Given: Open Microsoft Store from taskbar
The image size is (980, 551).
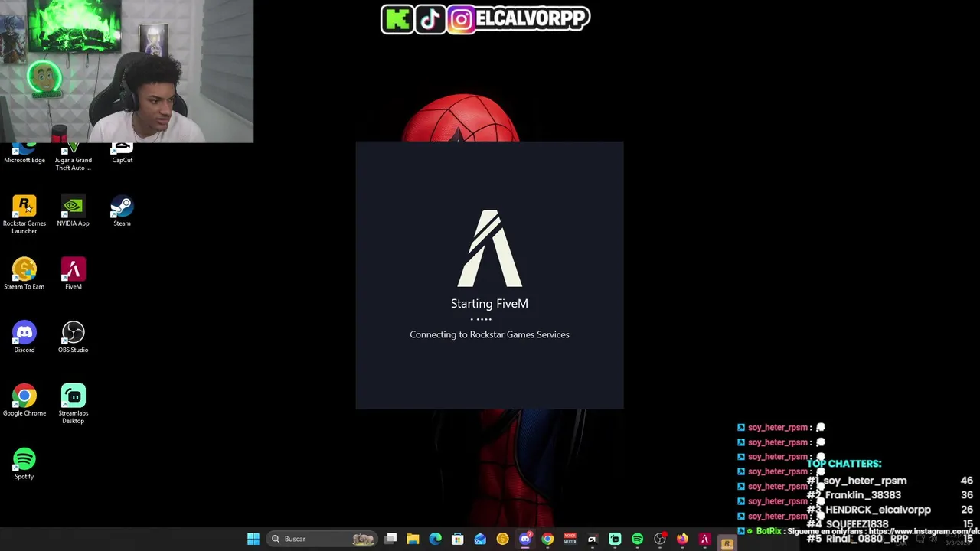Looking at the screenshot, I should (457, 539).
